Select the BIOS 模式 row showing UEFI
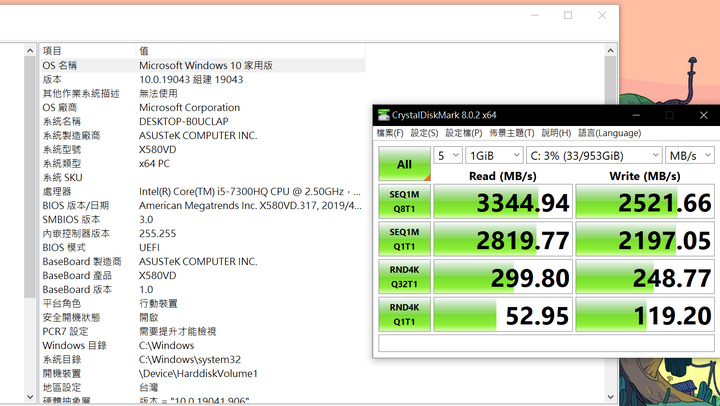The width and height of the screenshot is (720, 406). (202, 248)
